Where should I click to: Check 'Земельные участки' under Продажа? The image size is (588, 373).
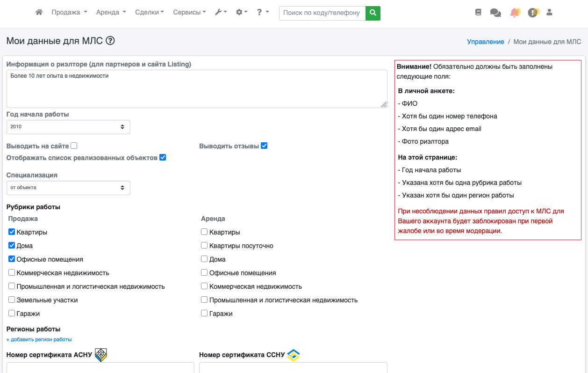tap(12, 300)
